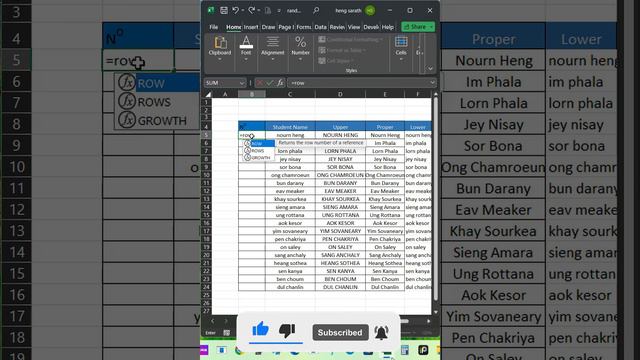Click the previous-sheet navigation arrow
The height and width of the screenshot is (360, 640).
[212, 321]
